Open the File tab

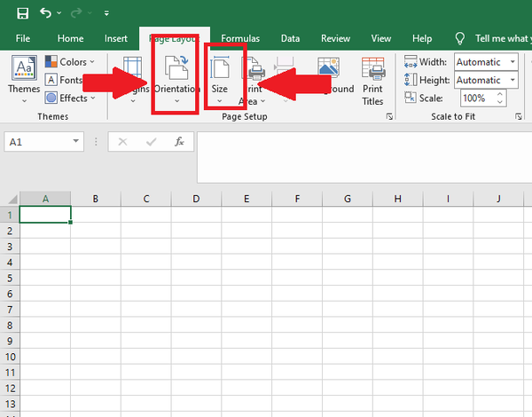pos(23,38)
